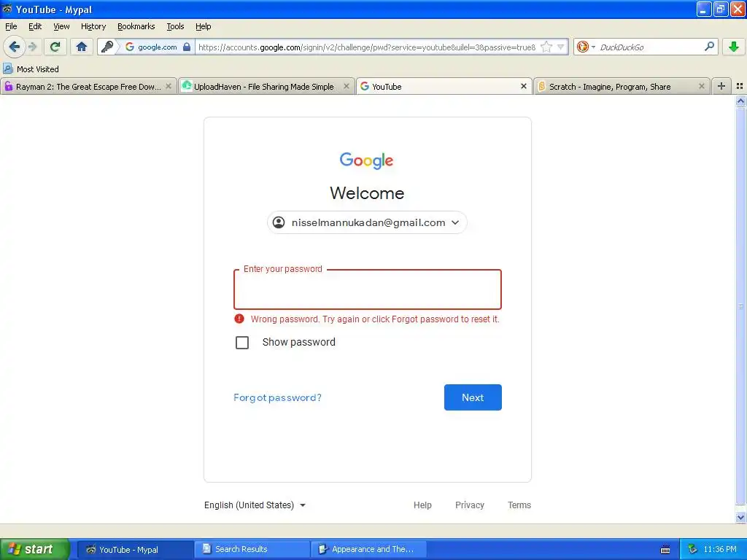Open the History menu
The height and width of the screenshot is (560, 747).
[x=93, y=26]
